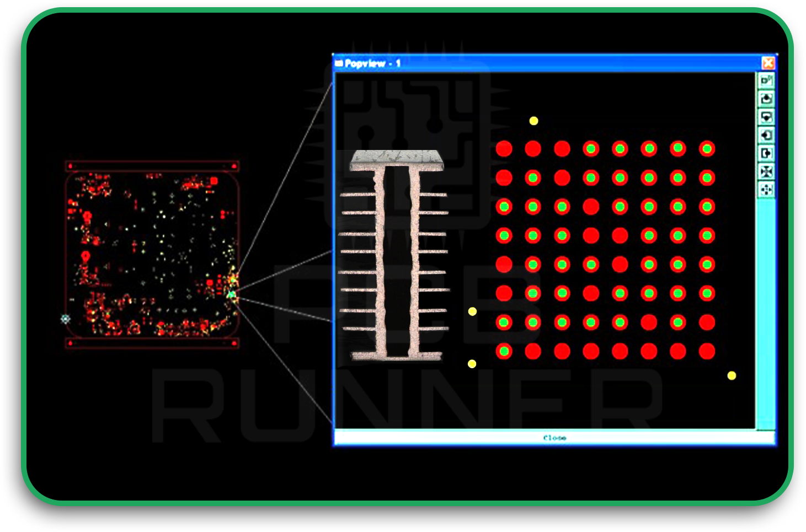Select the bottom-right red pad of BGA grid
Screen dimensions: 806x532
[x=707, y=351]
